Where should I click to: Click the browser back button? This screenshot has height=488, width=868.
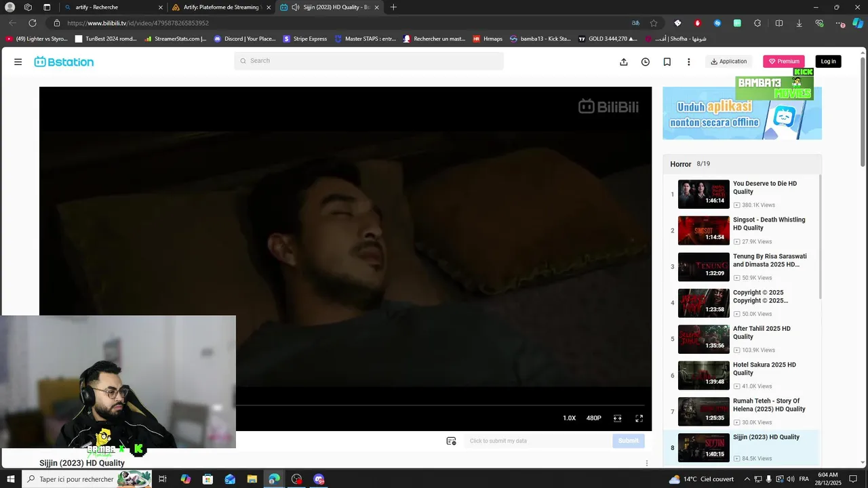tap(12, 23)
